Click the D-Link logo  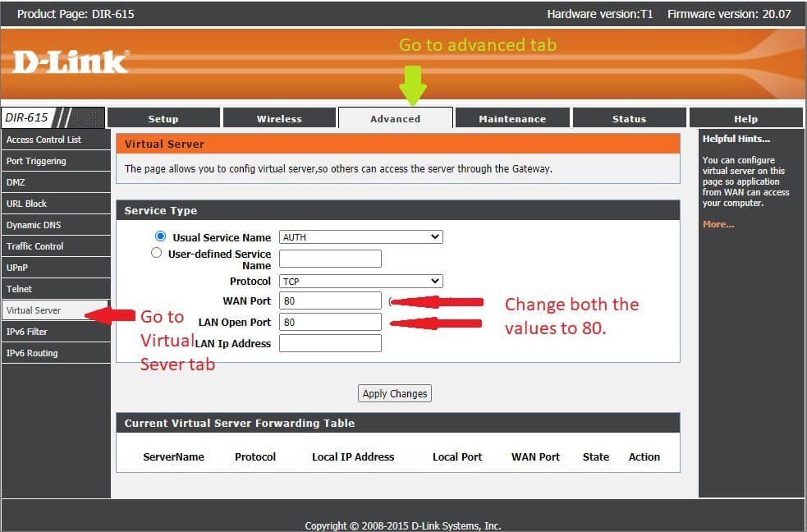coord(71,62)
